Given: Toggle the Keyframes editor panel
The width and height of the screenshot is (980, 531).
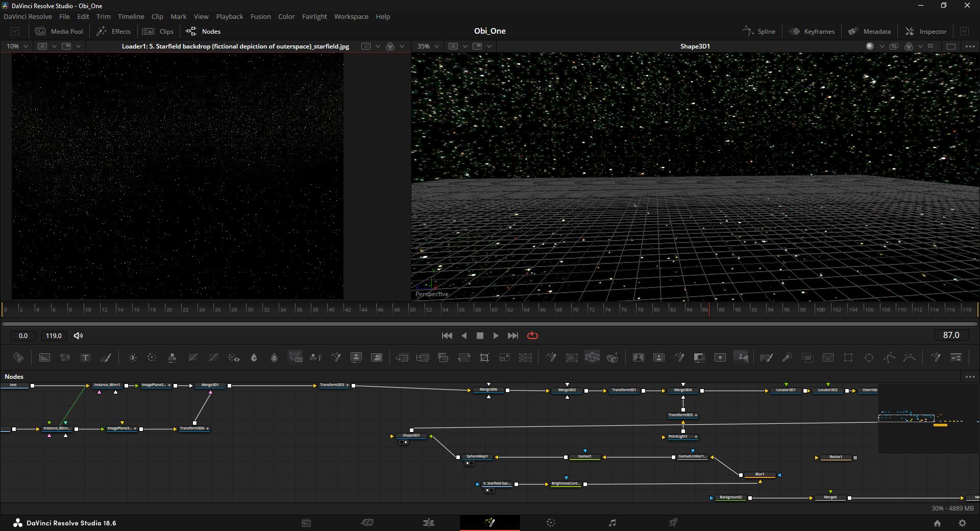Looking at the screenshot, I should tap(812, 31).
